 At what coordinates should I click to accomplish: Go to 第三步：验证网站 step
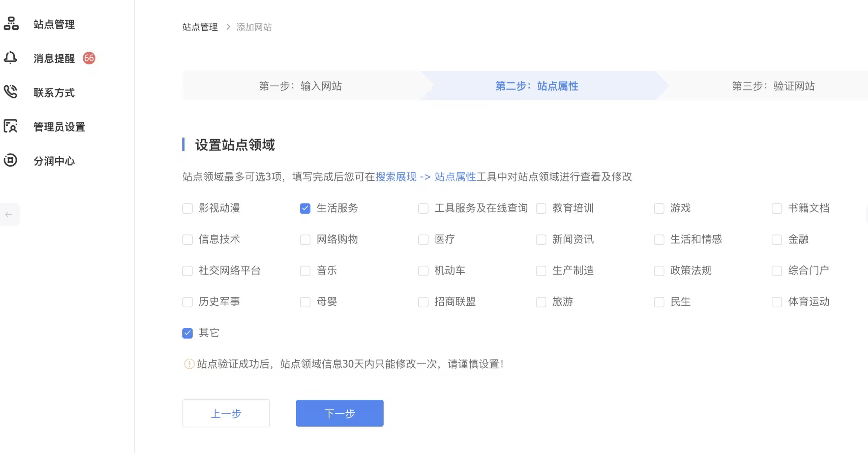pyautogui.click(x=773, y=86)
